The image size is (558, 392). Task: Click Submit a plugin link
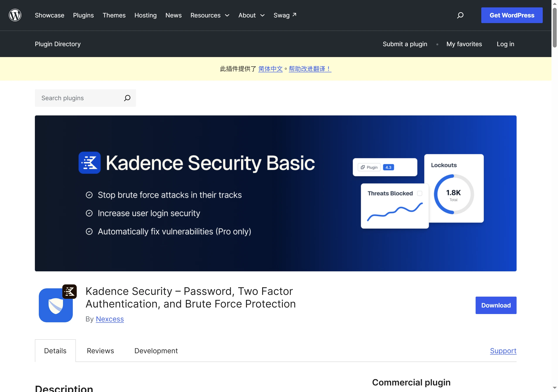[405, 44]
